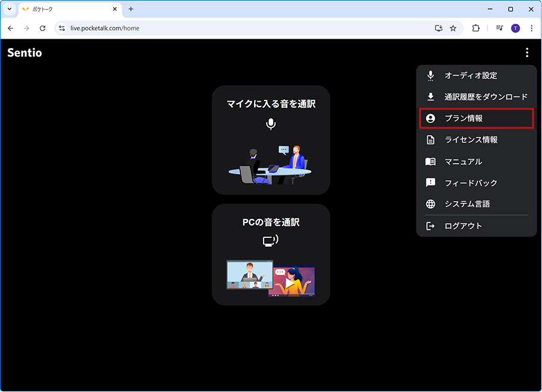
Task: Click the meeting table illustration
Action: point(270,165)
